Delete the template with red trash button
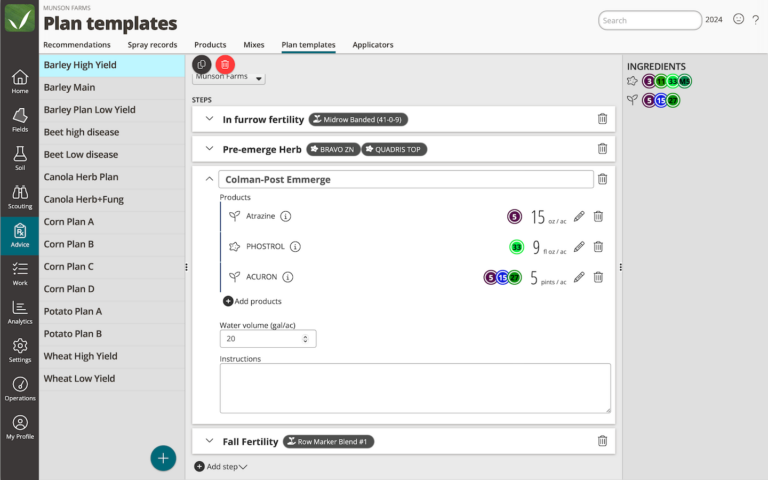 [225, 64]
